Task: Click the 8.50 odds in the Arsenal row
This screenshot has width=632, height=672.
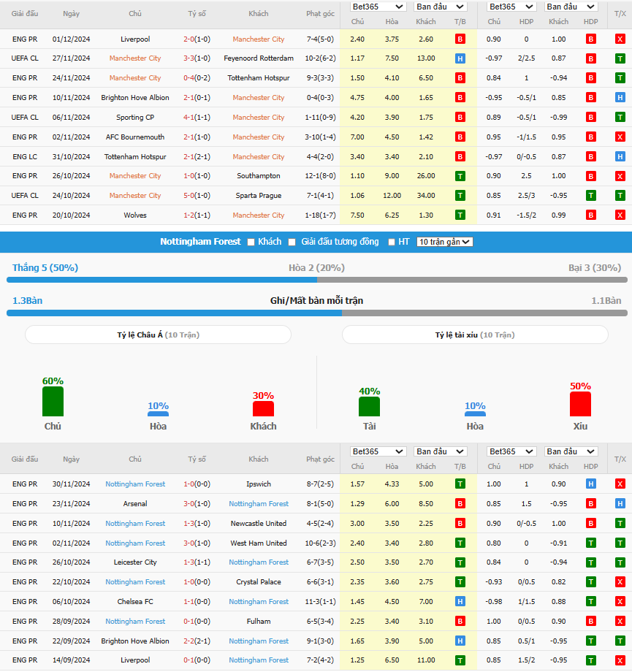Action: 426,503
